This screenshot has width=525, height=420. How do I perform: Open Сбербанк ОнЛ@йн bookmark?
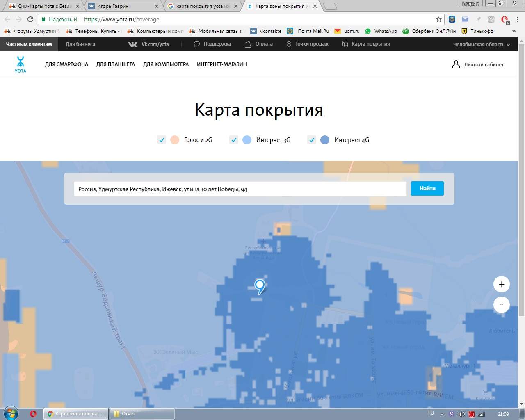[429, 31]
